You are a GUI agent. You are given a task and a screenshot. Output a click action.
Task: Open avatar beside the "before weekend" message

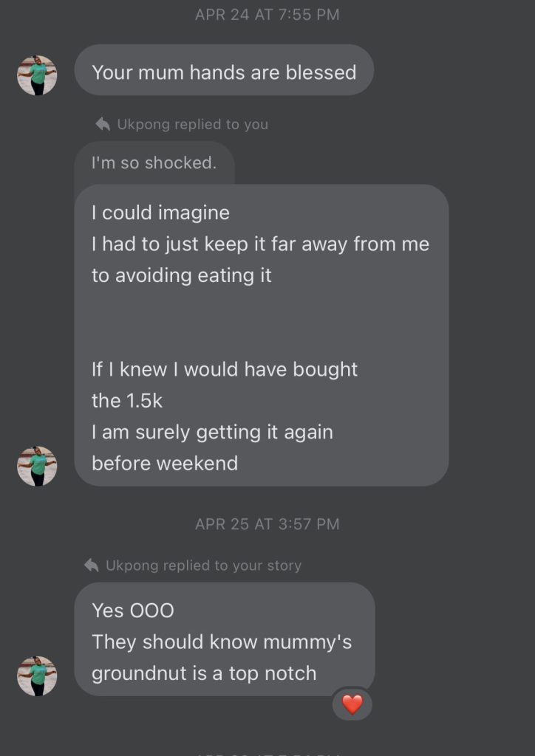37,466
